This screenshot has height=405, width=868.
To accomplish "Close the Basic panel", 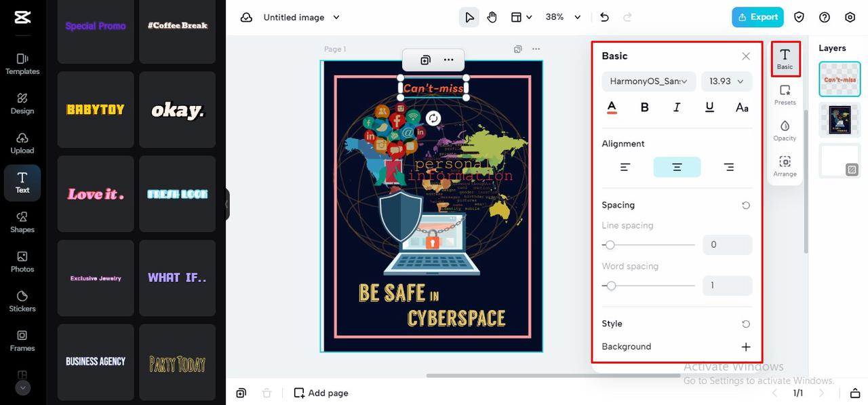I will point(746,56).
